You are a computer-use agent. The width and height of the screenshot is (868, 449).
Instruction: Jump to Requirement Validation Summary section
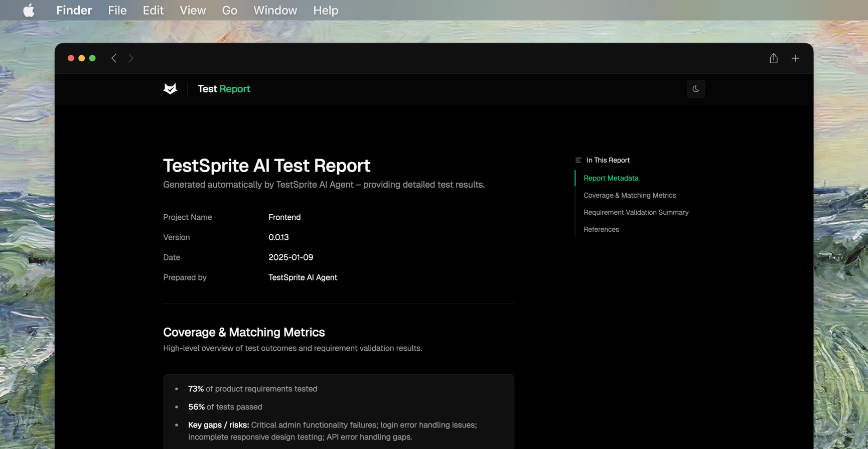[x=636, y=212]
